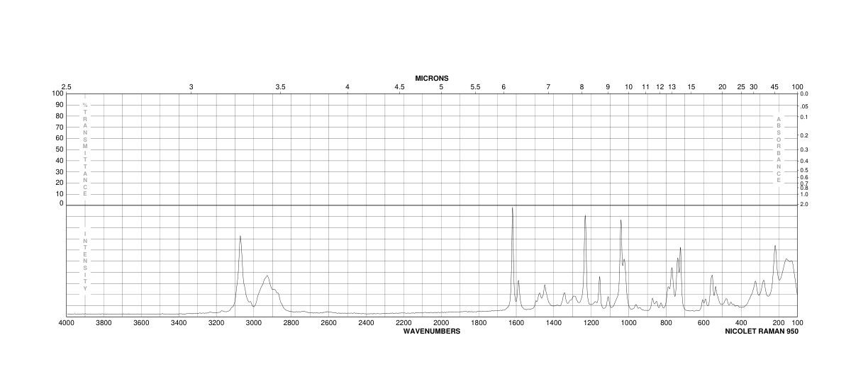Select the 1600 wavenumber tick label
This screenshot has height=374, width=868.
516,323
